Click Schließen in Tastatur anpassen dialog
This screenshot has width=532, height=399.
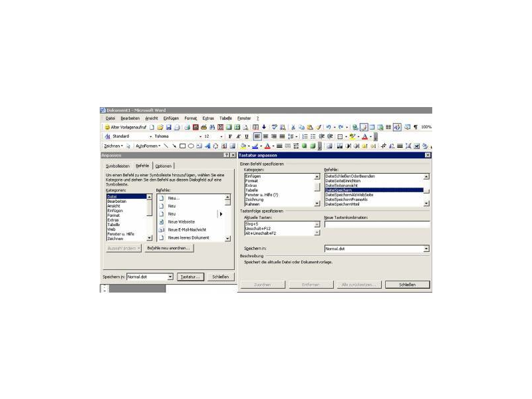pyautogui.click(x=407, y=285)
